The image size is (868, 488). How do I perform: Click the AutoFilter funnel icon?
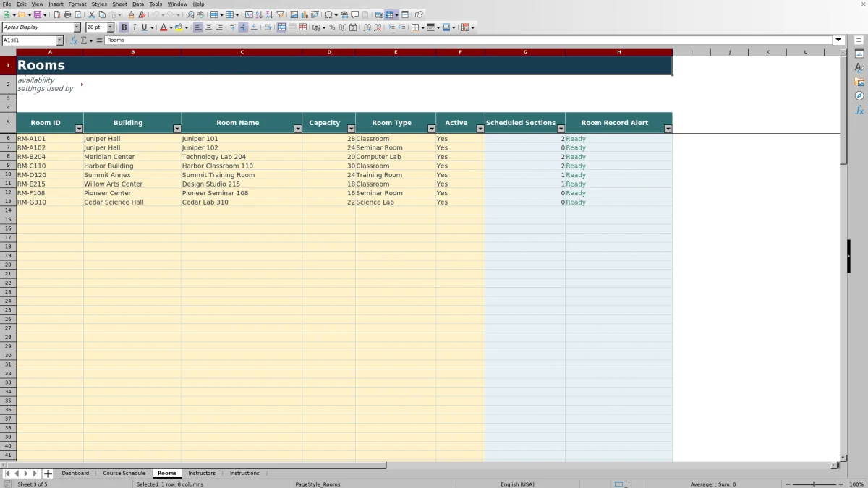(280, 14)
